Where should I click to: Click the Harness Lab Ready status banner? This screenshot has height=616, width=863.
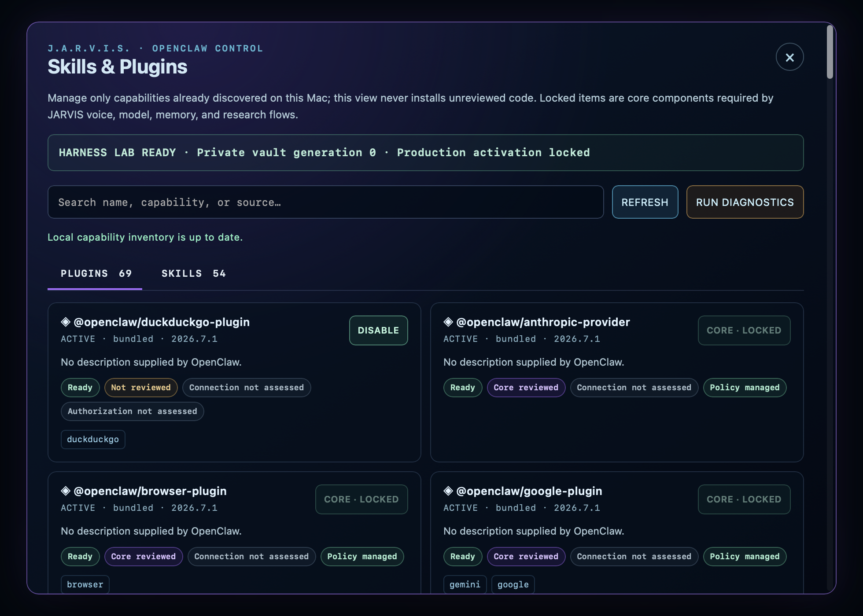pyautogui.click(x=426, y=153)
